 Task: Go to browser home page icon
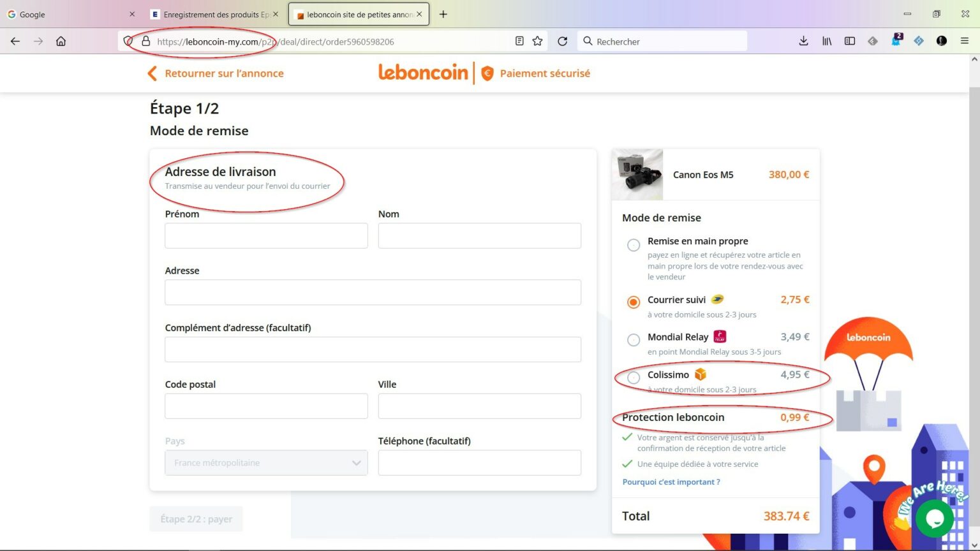[x=61, y=41]
